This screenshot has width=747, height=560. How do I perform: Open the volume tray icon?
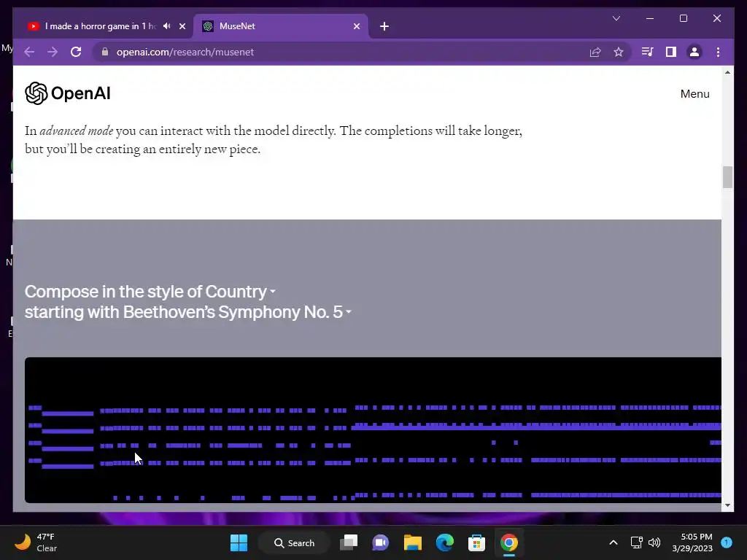(x=654, y=542)
